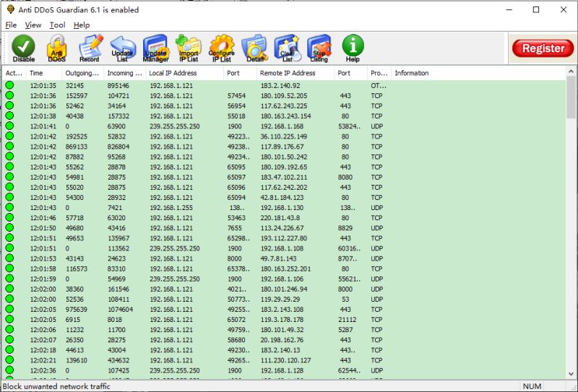578x392 pixels.
Task: Select remote IP 180.109.52.205
Action: pyautogui.click(x=284, y=96)
